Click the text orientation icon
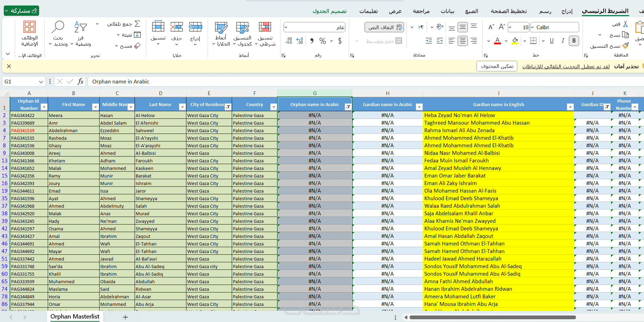Screen dimensions: 644x322 pyautogui.click(x=440, y=27)
